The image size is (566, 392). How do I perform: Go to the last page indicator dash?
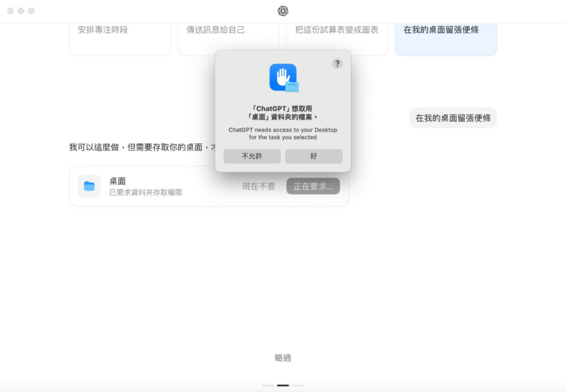[298, 385]
